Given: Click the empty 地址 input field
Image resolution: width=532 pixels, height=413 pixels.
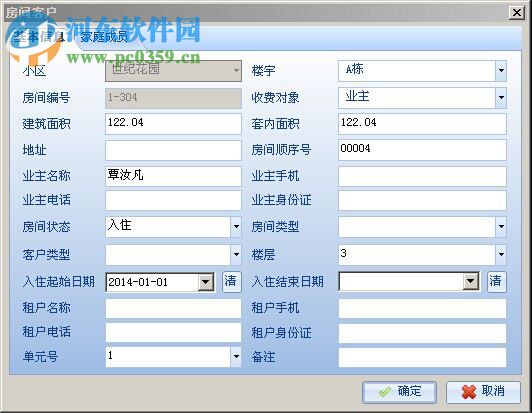Looking at the screenshot, I should point(173,150).
